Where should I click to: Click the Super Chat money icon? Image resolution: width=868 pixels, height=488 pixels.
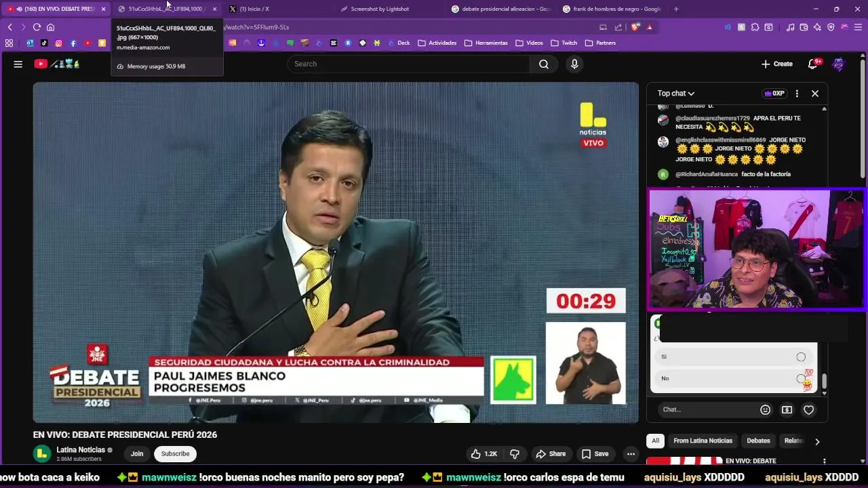pos(787,409)
